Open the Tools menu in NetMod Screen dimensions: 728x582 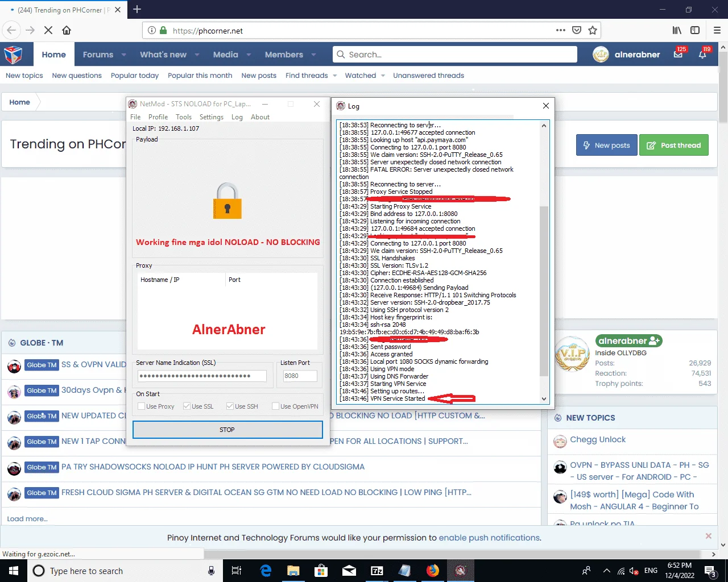tap(184, 117)
